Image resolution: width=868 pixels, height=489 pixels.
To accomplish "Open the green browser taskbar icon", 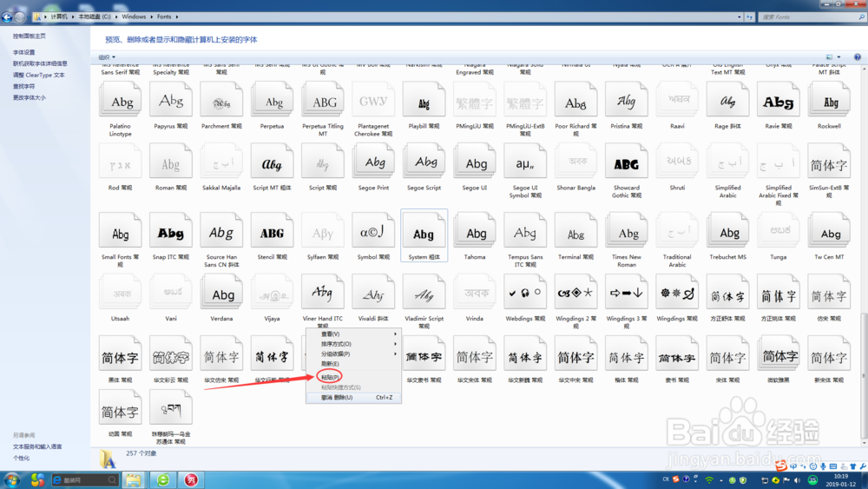I will [163, 479].
